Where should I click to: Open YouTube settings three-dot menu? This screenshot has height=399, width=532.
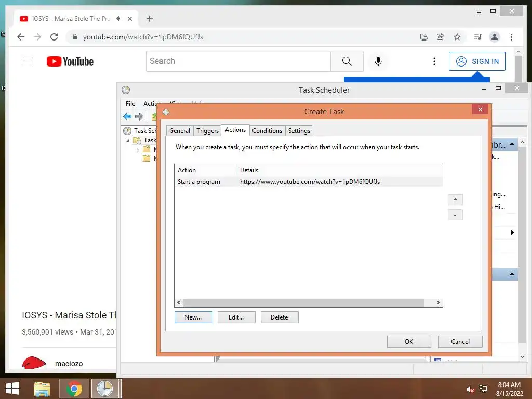point(434,61)
